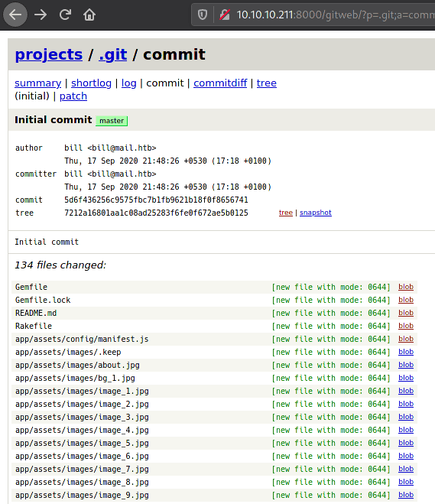Image resolution: width=435 pixels, height=504 pixels.
Task: Open blob link for image_5.jpg
Action: pyautogui.click(x=406, y=443)
